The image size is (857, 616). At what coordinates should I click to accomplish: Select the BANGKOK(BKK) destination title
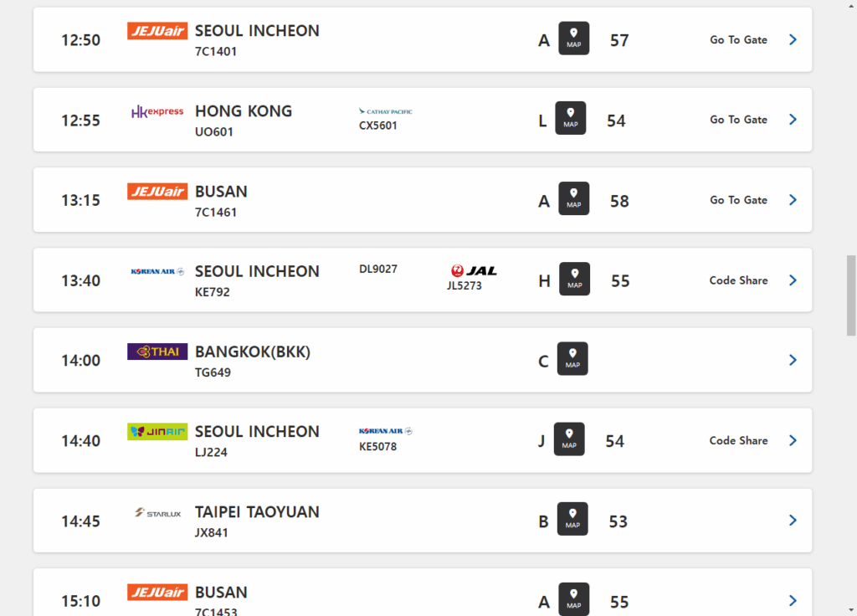252,352
